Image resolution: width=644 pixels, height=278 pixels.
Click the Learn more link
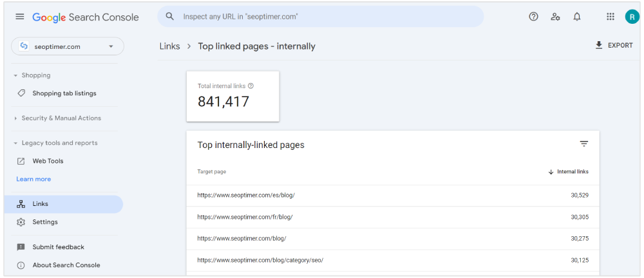[33, 179]
